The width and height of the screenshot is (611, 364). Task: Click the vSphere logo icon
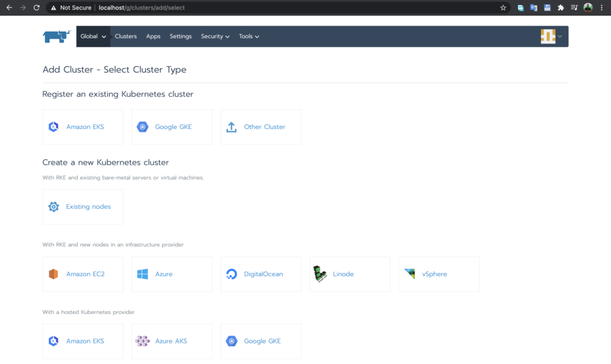pyautogui.click(x=409, y=273)
